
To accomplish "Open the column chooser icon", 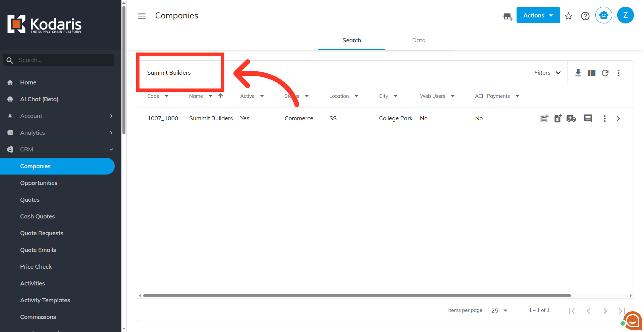I will click(591, 73).
